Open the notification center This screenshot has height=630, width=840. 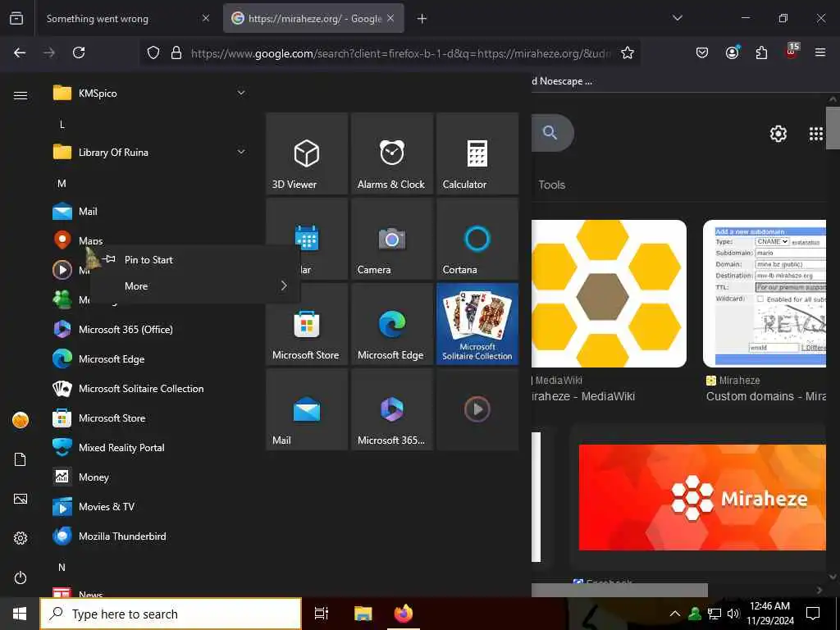(813, 614)
